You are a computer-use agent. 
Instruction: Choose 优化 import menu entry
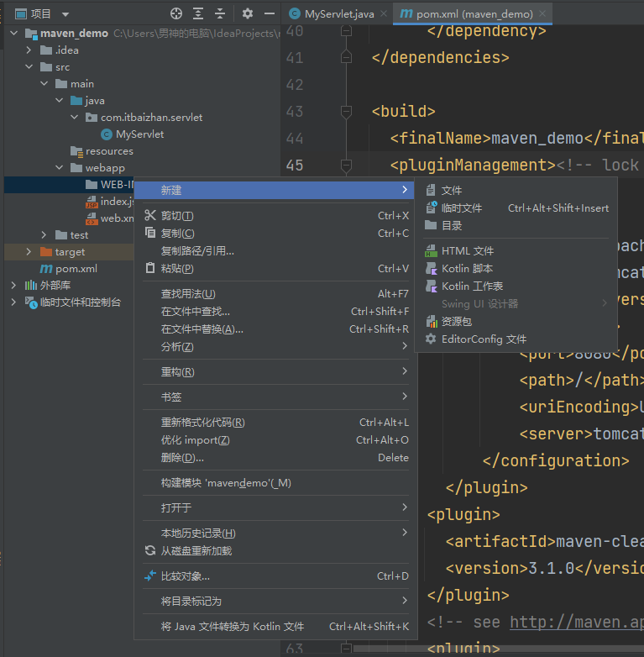pyautogui.click(x=275, y=440)
